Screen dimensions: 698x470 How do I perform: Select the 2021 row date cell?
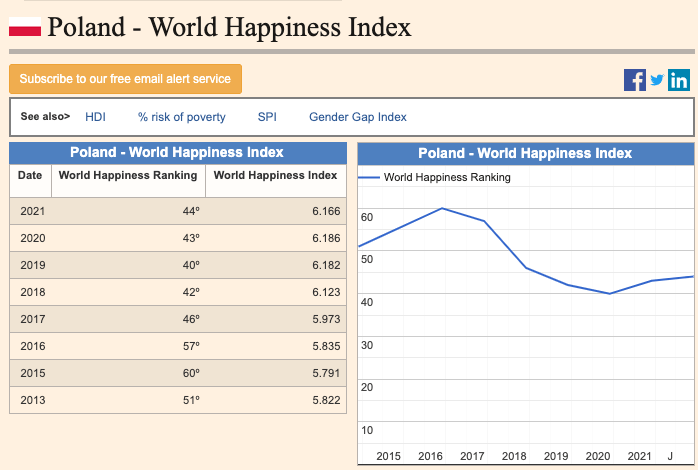32,211
